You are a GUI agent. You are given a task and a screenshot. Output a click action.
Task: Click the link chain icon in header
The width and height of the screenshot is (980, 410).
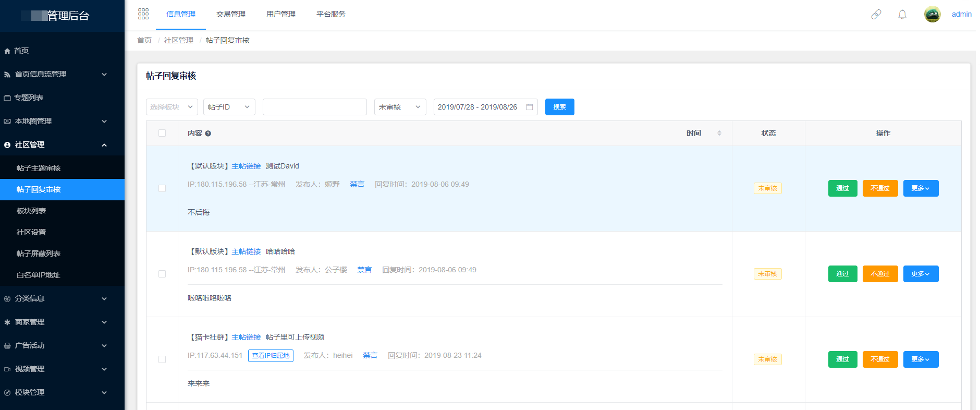[876, 15]
